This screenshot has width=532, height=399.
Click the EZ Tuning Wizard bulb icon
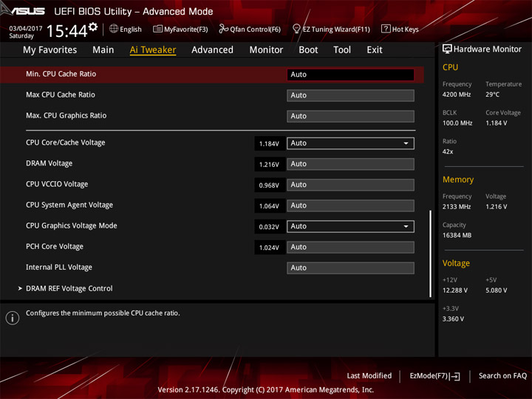coord(296,29)
